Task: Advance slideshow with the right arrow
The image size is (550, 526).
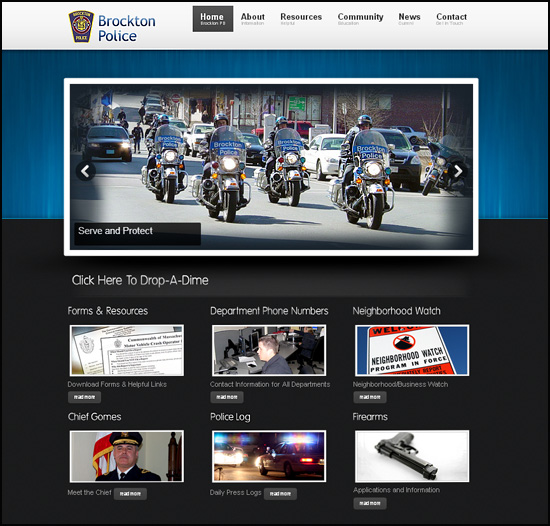Action: coord(457,171)
